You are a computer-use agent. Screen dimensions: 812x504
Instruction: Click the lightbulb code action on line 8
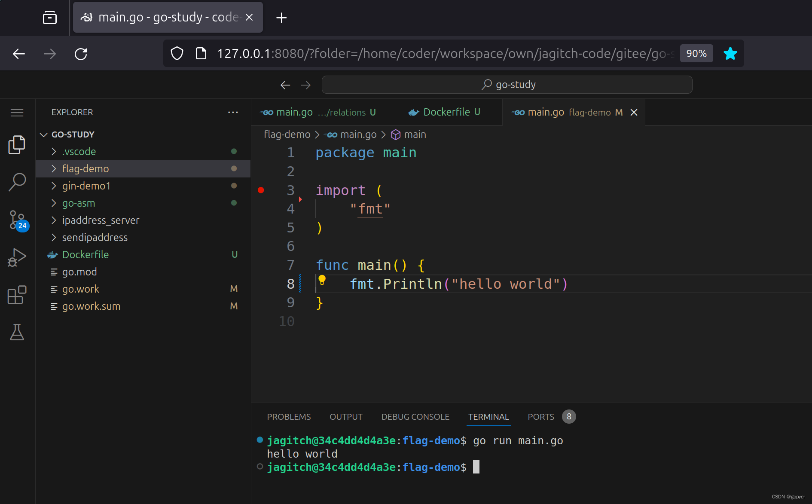pos(322,280)
